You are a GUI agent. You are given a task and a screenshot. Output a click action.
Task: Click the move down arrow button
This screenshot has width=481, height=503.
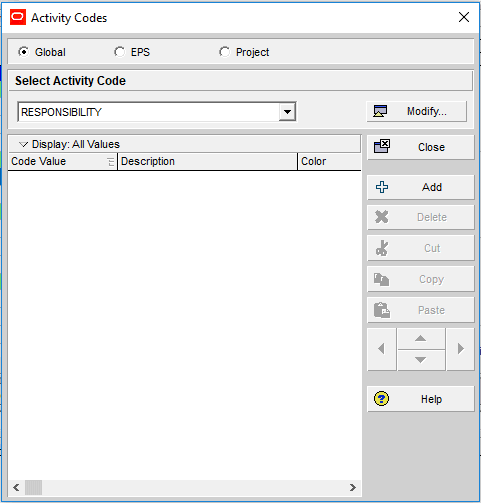tap(421, 360)
